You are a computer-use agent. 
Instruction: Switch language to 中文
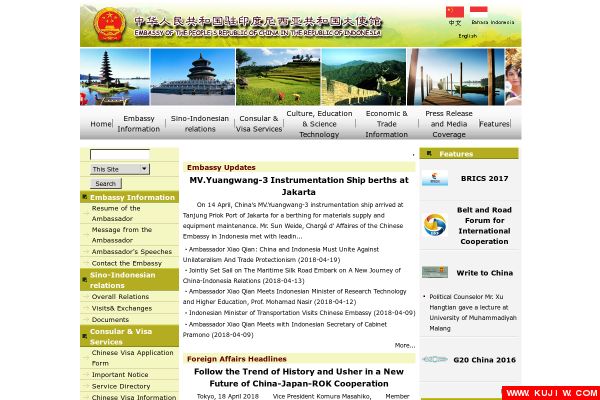point(455,23)
